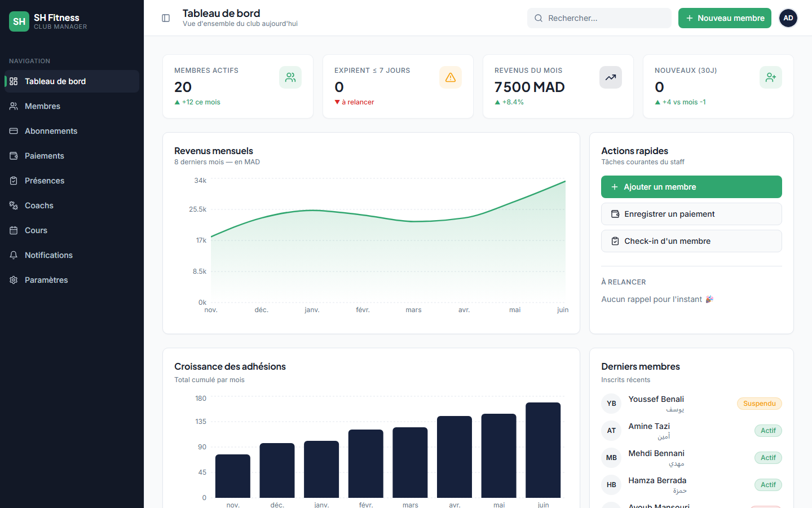The height and width of the screenshot is (508, 812).
Task: Open Paramètres in the sidebar
Action: [x=72, y=280]
